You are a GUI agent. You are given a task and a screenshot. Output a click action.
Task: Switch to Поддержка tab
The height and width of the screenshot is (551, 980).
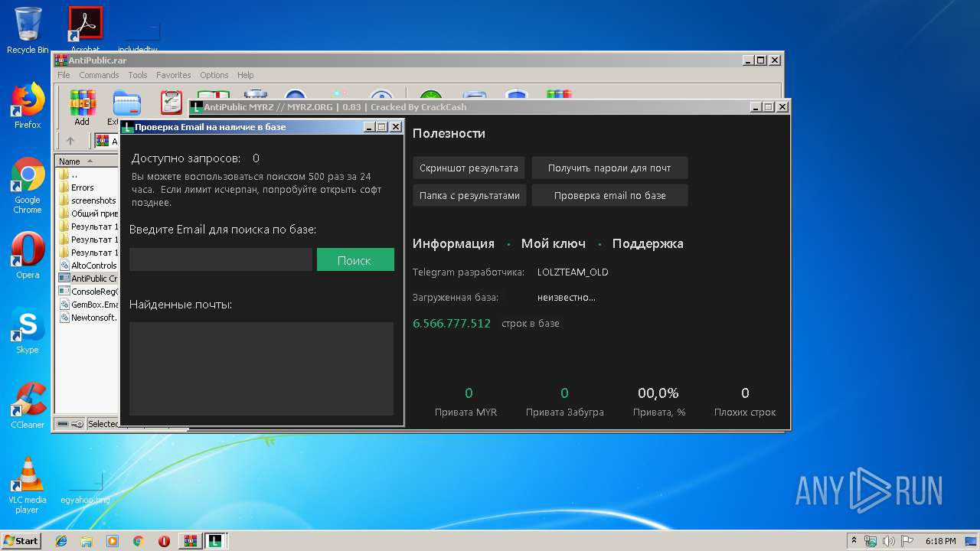(x=648, y=243)
